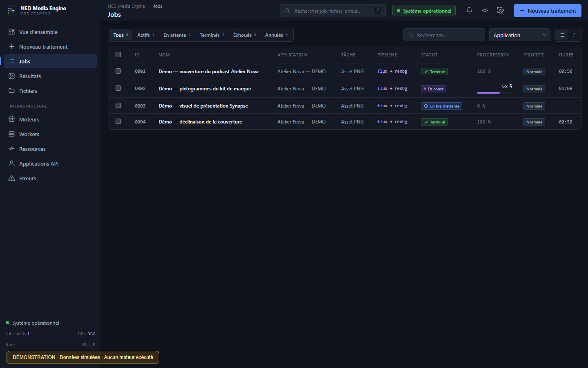Switch to activity pulse view icon

pyautogui.click(x=574, y=35)
